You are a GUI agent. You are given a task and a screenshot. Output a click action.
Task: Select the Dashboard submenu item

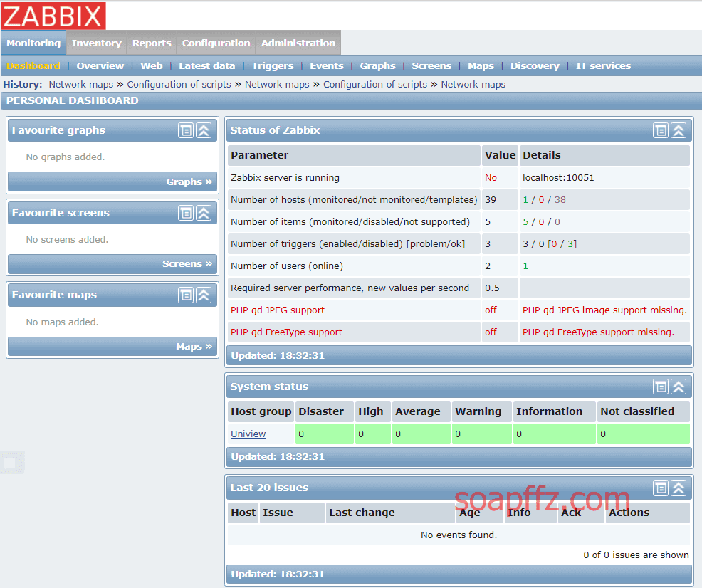pyautogui.click(x=33, y=65)
